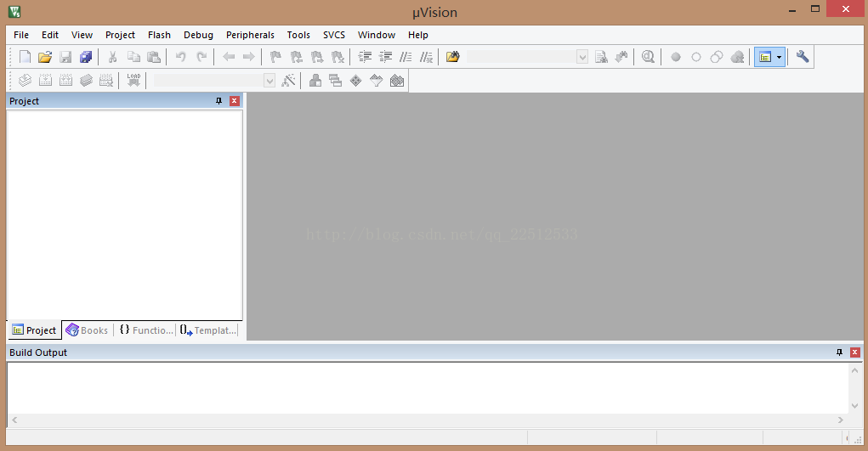
Task: Click the Stop build icon
Action: click(106, 81)
